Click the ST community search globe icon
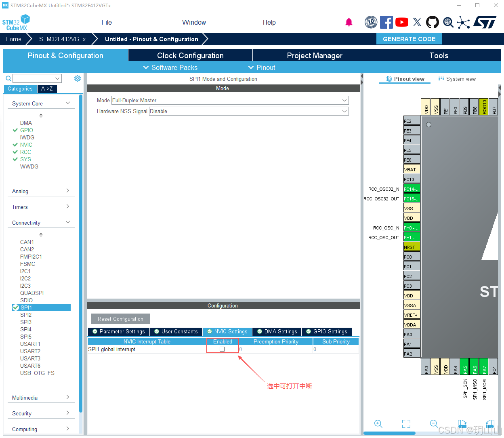504x438 pixels. (448, 22)
